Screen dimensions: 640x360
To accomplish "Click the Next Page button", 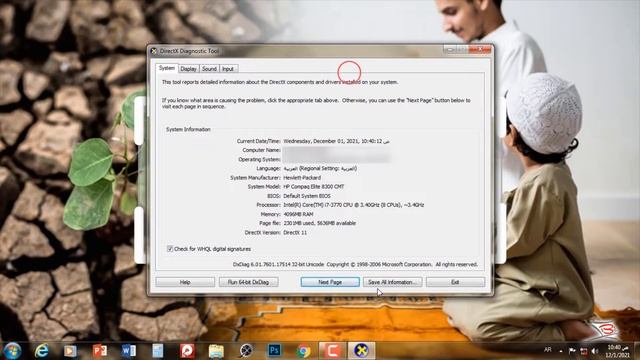I will coord(330,282).
